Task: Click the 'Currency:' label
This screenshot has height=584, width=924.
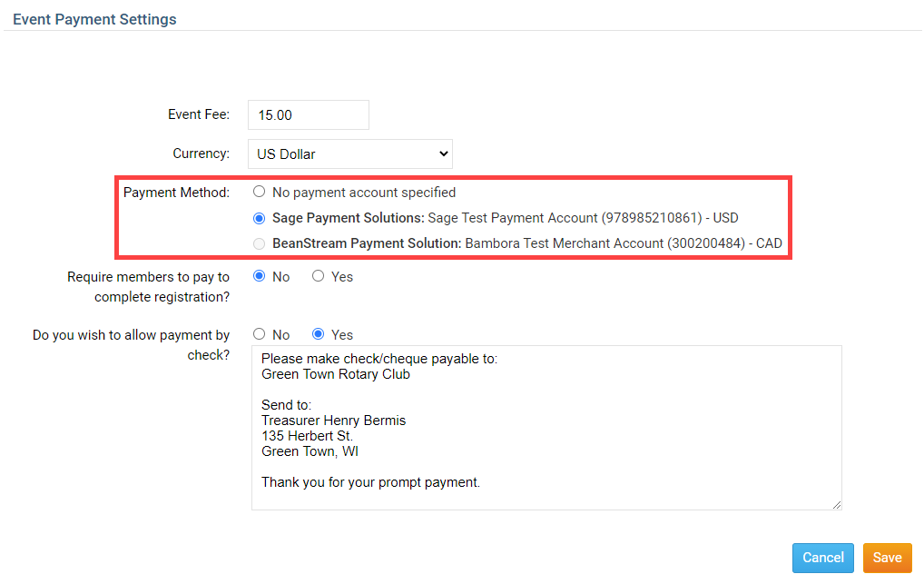Action: (x=201, y=154)
